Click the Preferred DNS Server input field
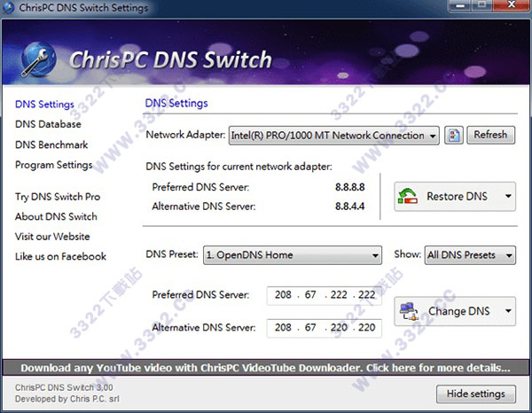Image resolution: width=532 pixels, height=413 pixels. pos(325,295)
